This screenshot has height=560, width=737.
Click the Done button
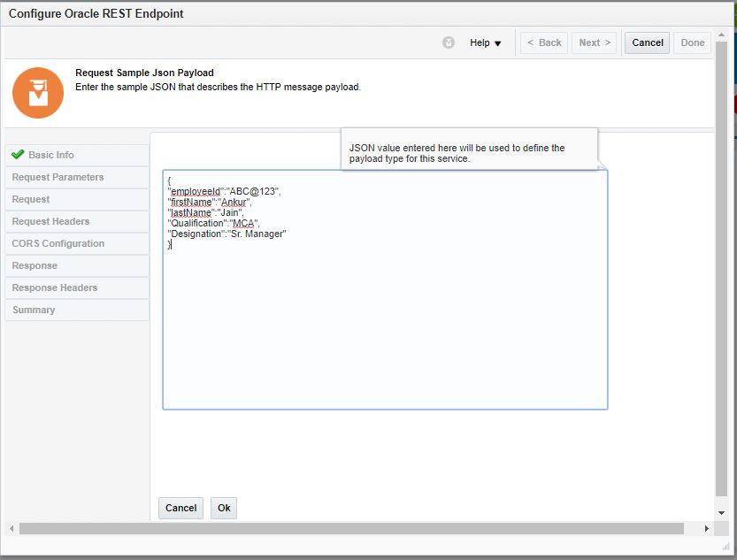pyautogui.click(x=693, y=42)
